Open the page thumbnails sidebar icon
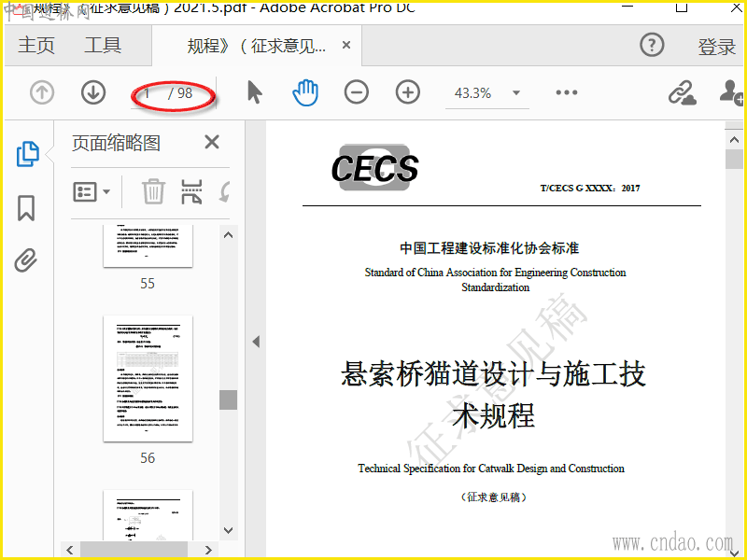 pos(28,154)
